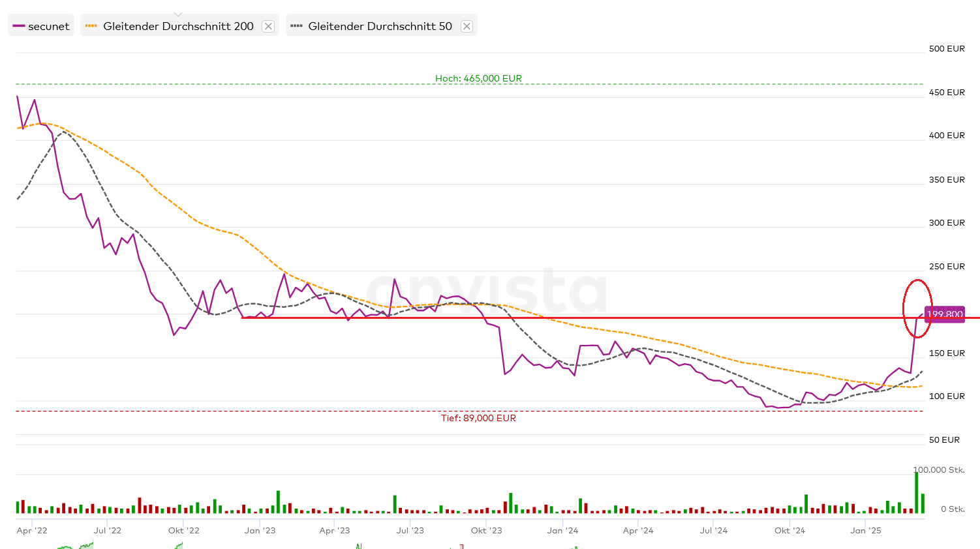Screen dimensions: 980x549
Task: Click the tallest green volume bar
Action: click(917, 492)
